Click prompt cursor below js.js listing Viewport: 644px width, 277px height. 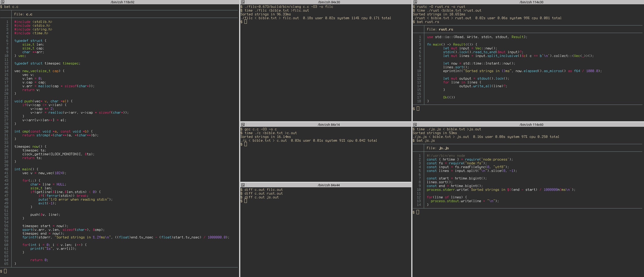[x=418, y=212]
